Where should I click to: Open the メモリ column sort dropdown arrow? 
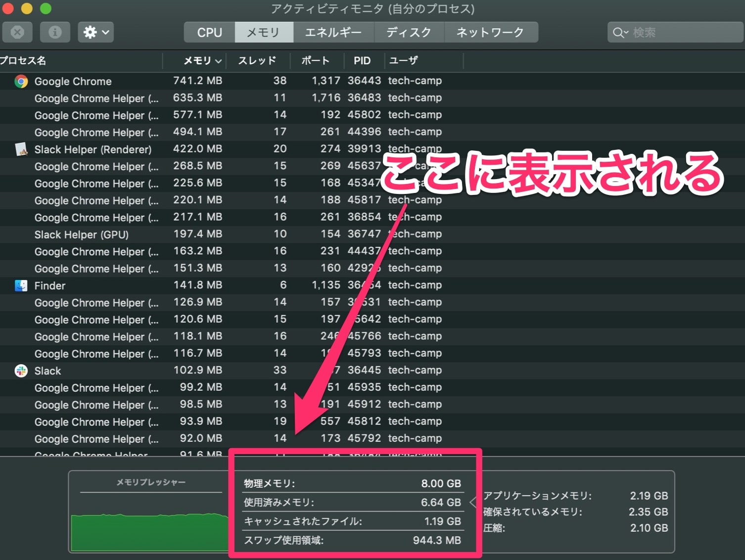click(219, 60)
